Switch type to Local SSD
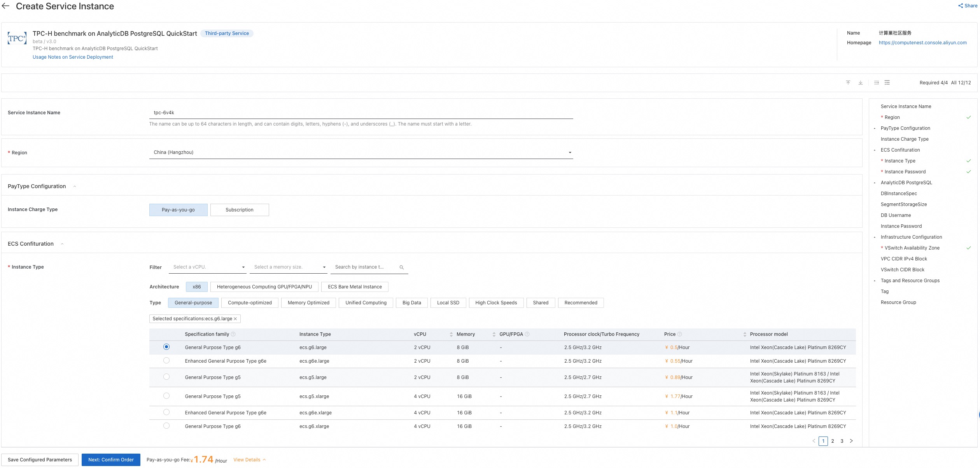The width and height of the screenshot is (980, 468). 448,303
